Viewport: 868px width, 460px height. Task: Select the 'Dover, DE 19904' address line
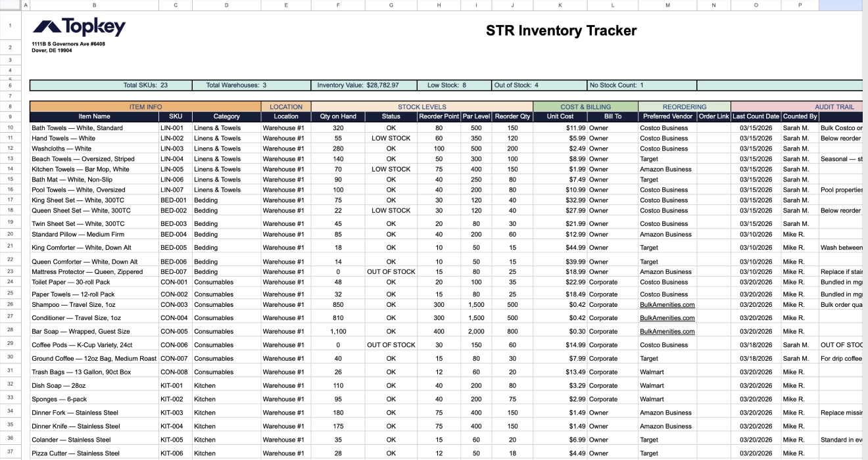pyautogui.click(x=52, y=51)
